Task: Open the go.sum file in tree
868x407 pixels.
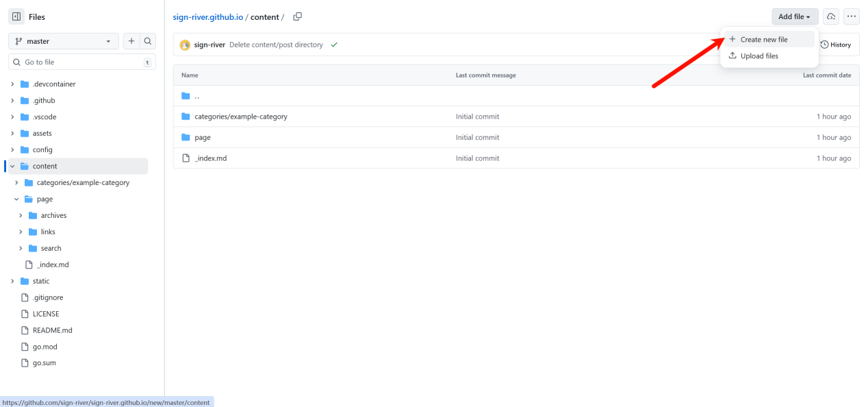Action: [44, 364]
